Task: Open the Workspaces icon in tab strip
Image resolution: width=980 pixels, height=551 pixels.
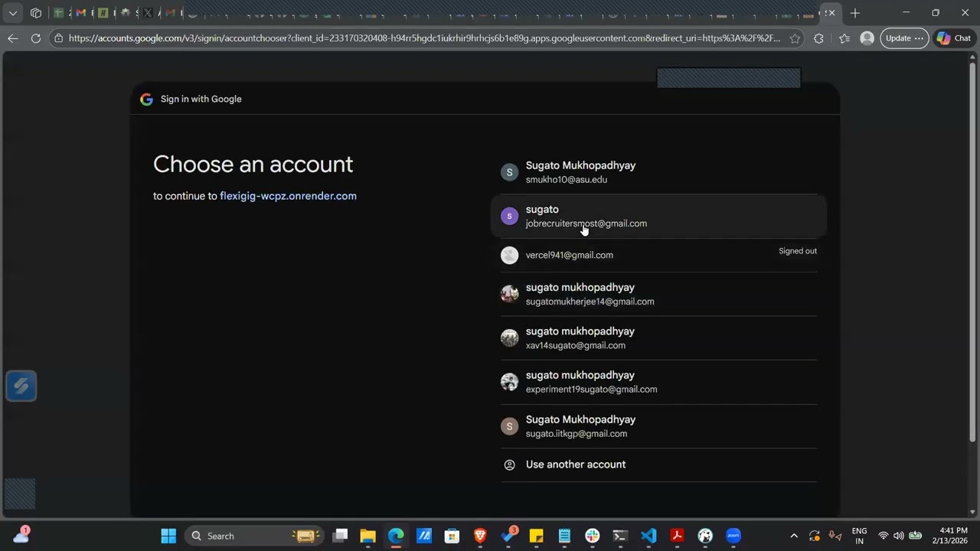Action: tap(36, 13)
